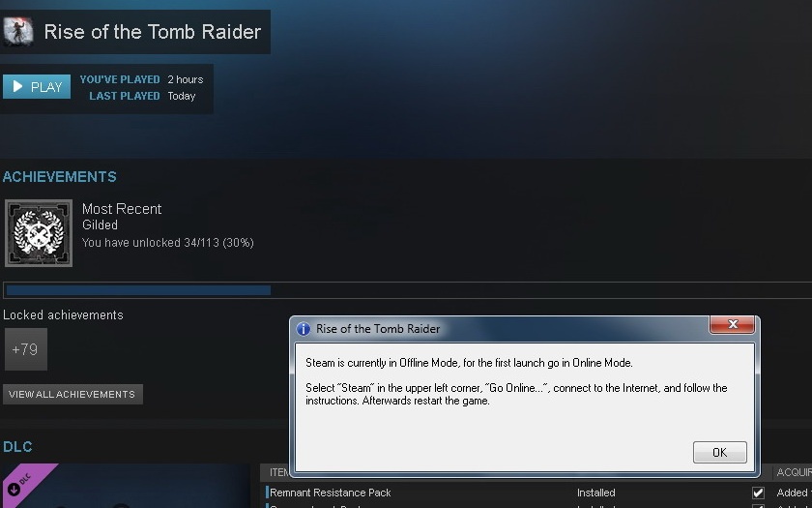Uncheck the Remnant Resistance Pack checkbox
This screenshot has width=812, height=508.
tap(758, 493)
